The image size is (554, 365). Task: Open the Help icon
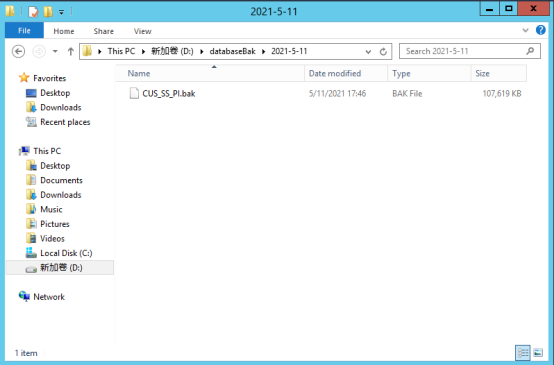[541, 30]
